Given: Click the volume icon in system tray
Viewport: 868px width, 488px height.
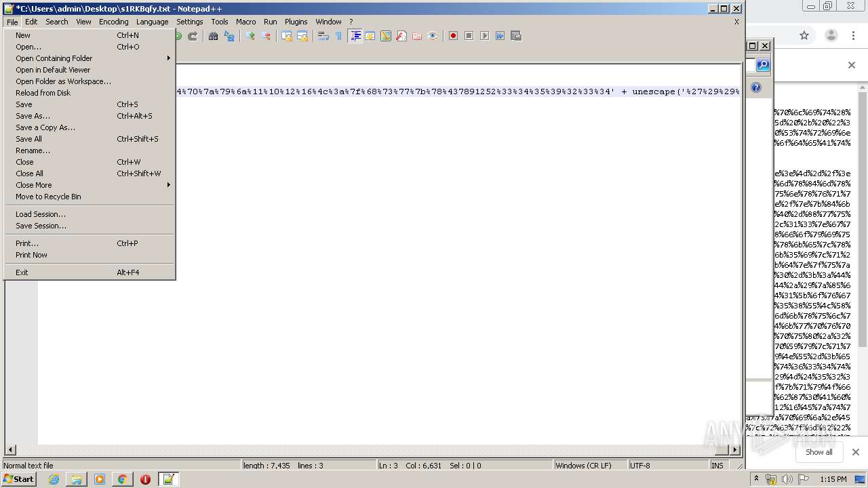Looking at the screenshot, I should pyautogui.click(x=787, y=479).
